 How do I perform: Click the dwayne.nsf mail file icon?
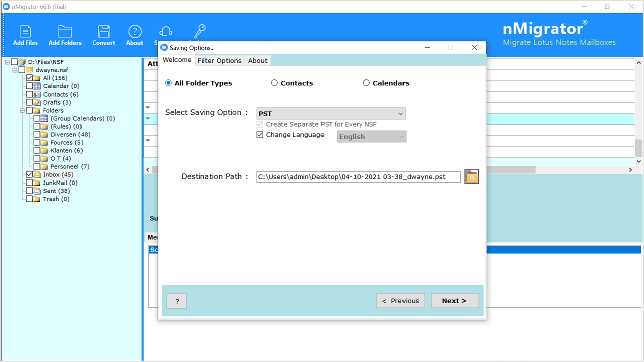pos(30,70)
